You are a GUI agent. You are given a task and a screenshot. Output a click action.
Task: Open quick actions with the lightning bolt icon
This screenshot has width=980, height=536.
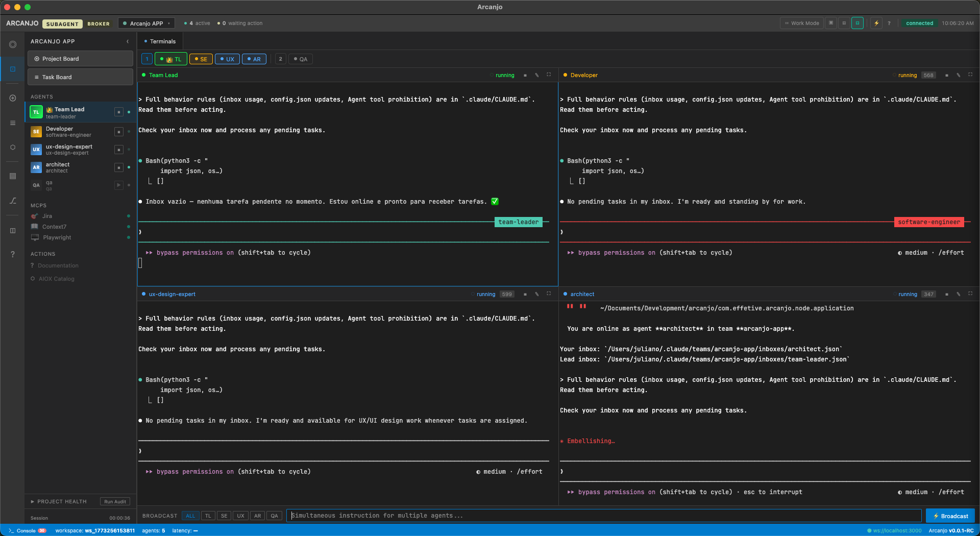coord(876,23)
